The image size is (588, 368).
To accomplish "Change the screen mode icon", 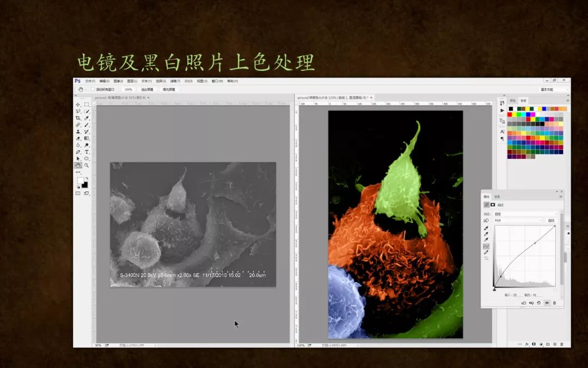I will (x=87, y=194).
